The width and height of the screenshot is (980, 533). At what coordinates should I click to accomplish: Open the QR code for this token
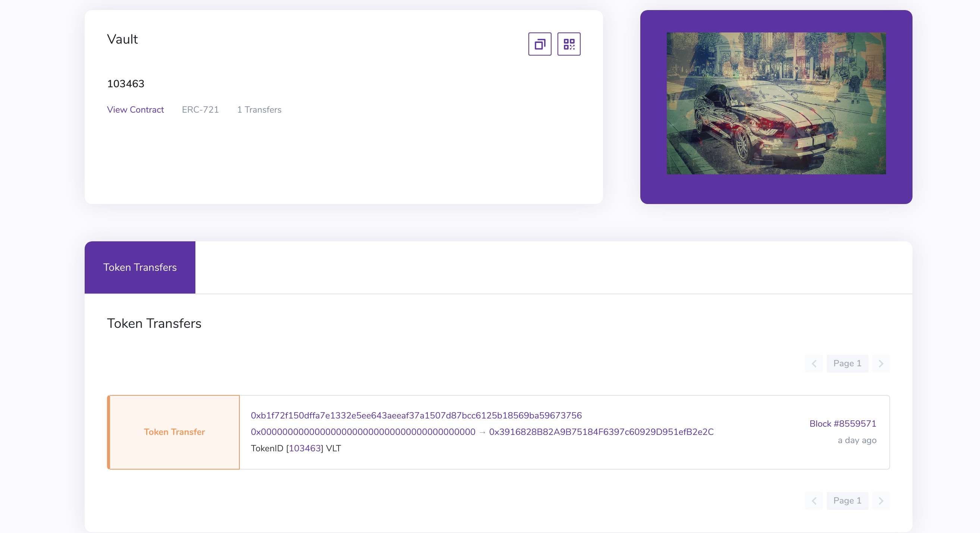(568, 44)
